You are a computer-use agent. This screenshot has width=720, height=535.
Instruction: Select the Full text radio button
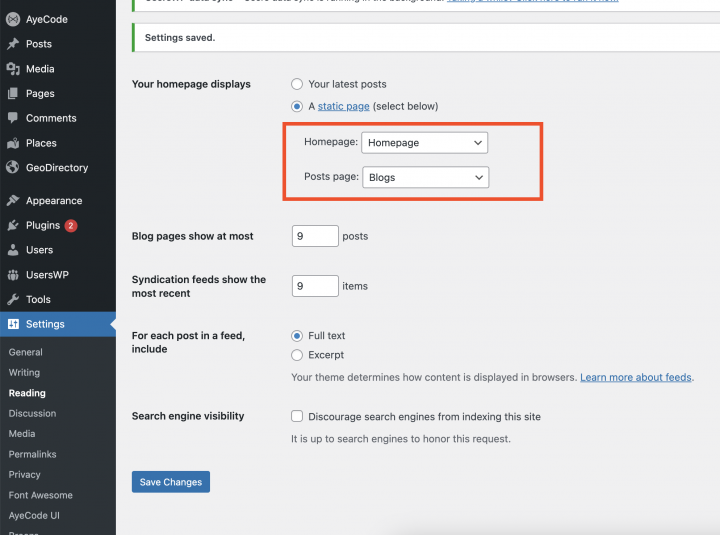click(297, 336)
